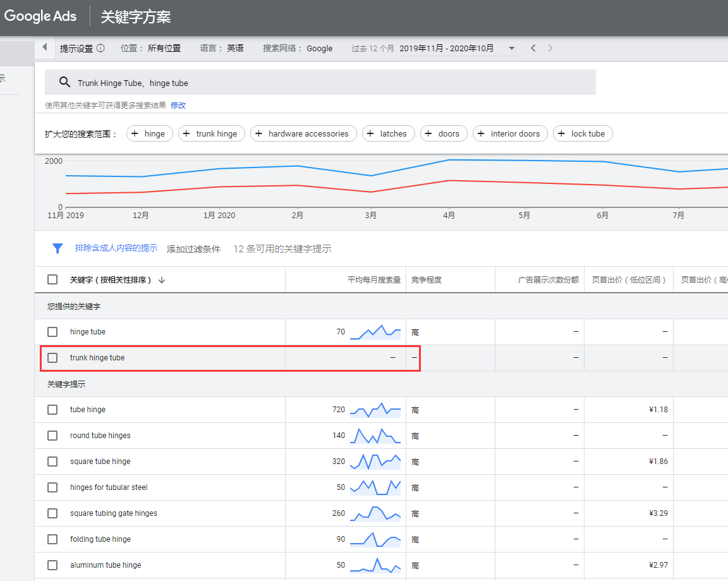Click the blue line in the trend chart
The height and width of the screenshot is (581, 728).
[x=297, y=166]
